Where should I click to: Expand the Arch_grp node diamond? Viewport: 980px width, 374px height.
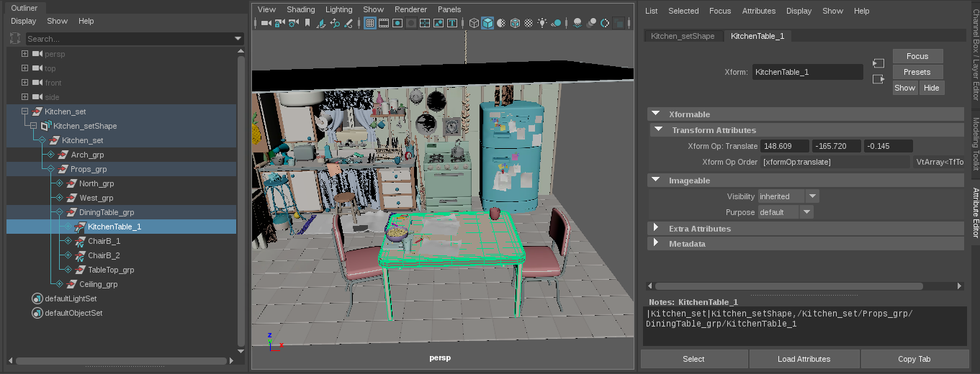click(x=51, y=155)
